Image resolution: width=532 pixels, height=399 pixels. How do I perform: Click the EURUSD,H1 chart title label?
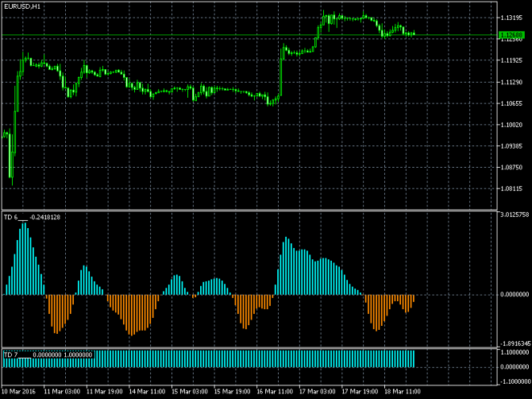22,6
